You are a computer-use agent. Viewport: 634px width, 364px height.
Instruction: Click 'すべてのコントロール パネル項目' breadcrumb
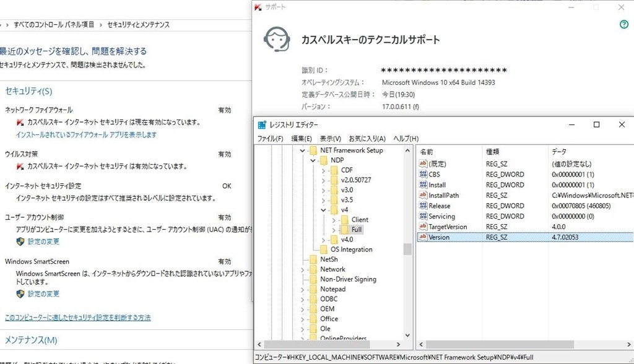54,25
